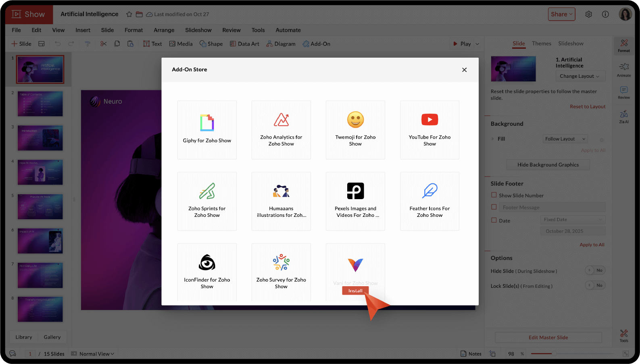Viewport: 640px width, 364px height.
Task: Open the slide layout icon beside Slide
Action: (x=42, y=44)
